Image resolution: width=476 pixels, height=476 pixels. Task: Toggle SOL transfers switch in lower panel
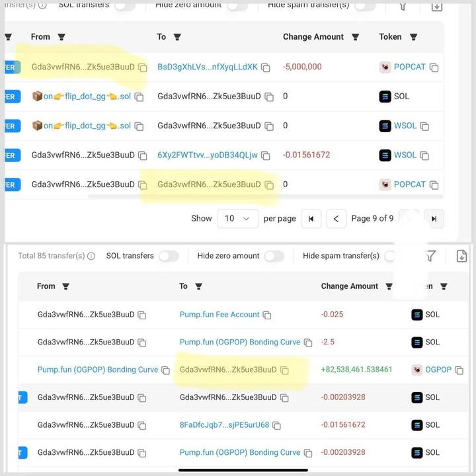coord(168,256)
